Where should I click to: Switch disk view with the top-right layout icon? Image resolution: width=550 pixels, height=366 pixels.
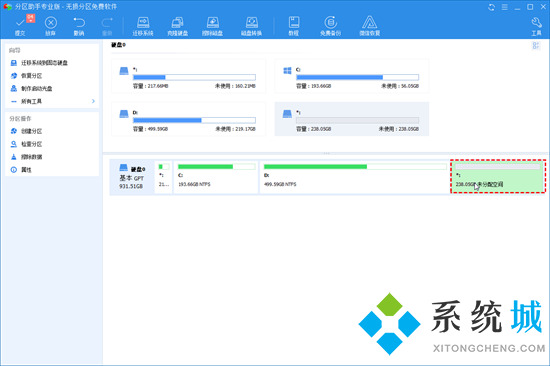536,45
